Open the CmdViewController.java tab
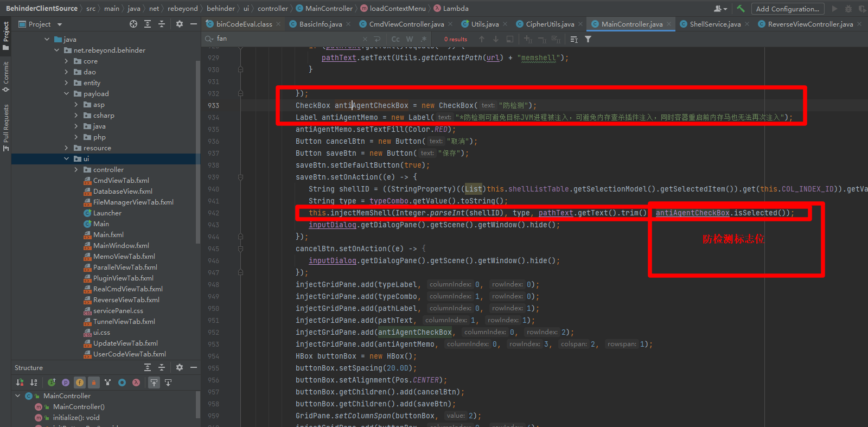The image size is (868, 427). coord(406,24)
